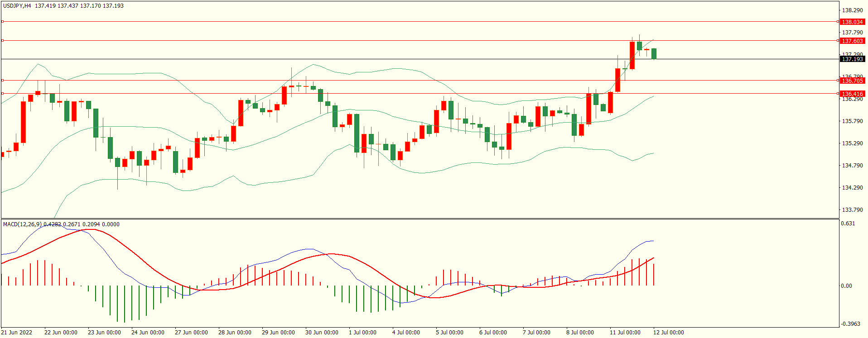Click the 12 Jul 00:00 date label
Viewport: 868px width, 338px height.
[x=668, y=333]
